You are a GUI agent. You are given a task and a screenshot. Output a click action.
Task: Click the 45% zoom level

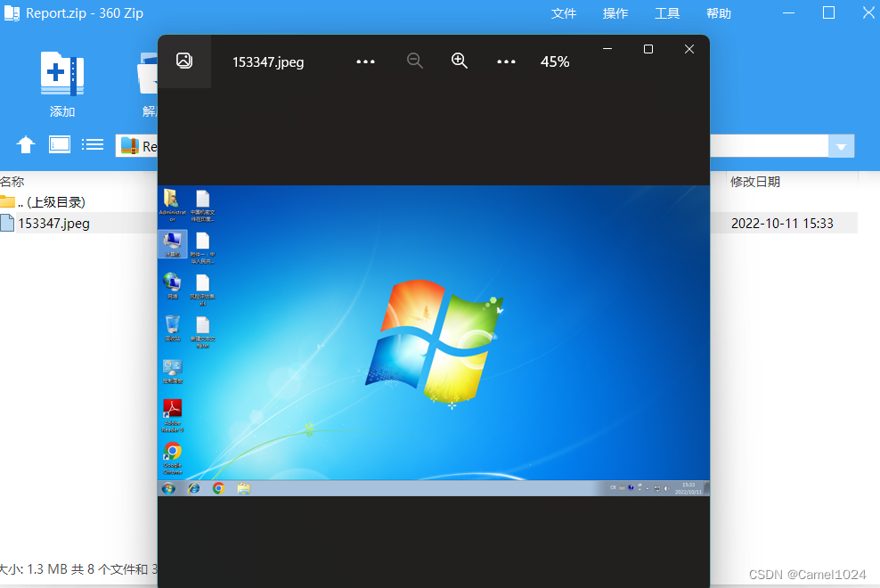(555, 61)
